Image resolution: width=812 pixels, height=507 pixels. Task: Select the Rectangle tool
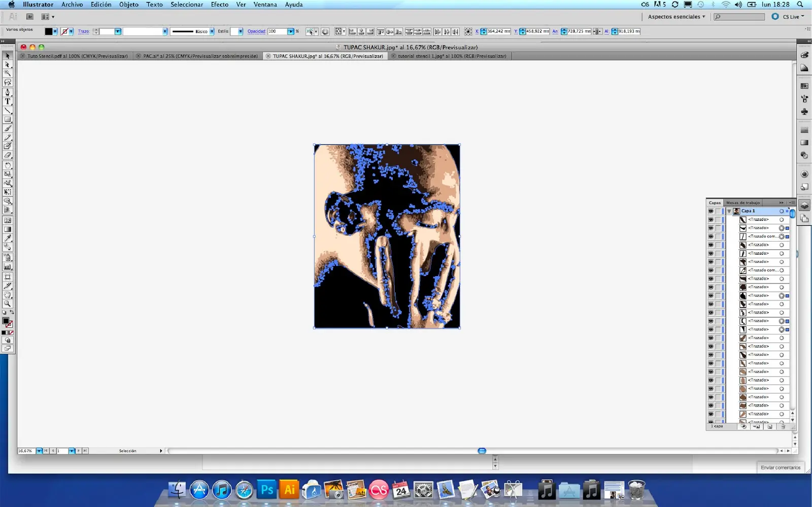(8, 120)
